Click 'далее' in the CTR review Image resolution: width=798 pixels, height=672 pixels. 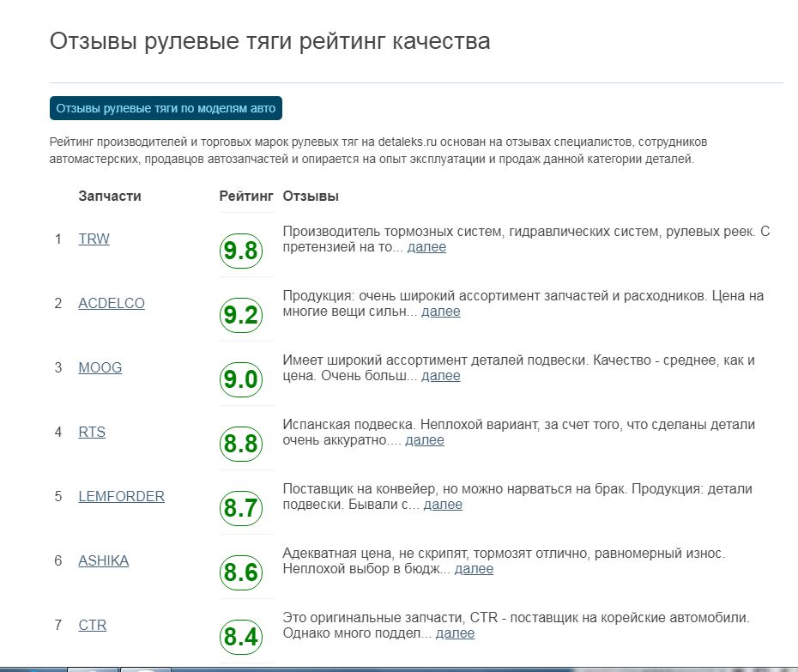click(455, 633)
